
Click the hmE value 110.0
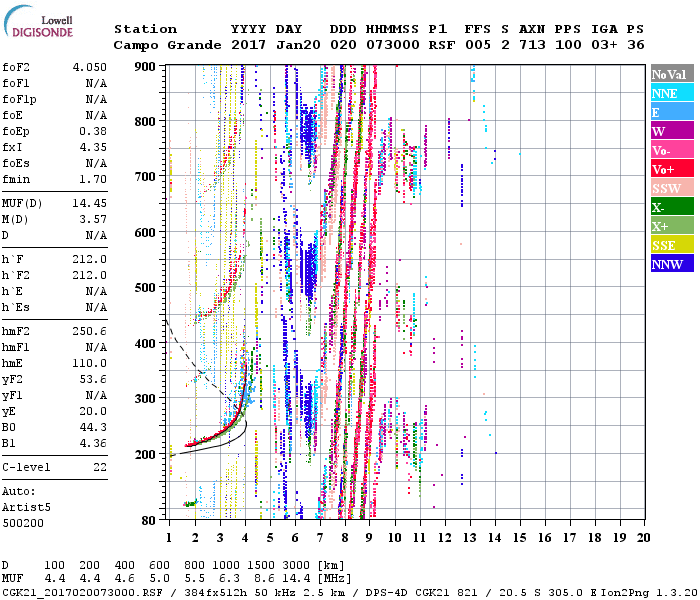tap(90, 363)
